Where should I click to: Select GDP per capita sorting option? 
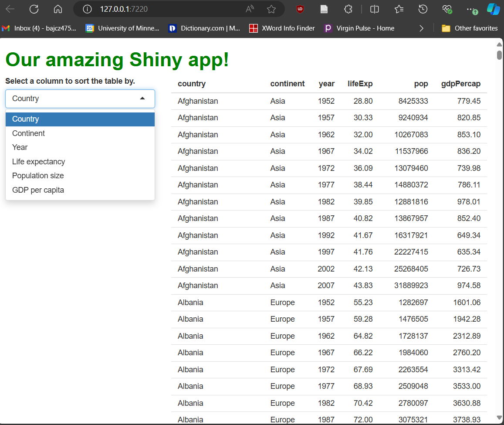(x=38, y=190)
